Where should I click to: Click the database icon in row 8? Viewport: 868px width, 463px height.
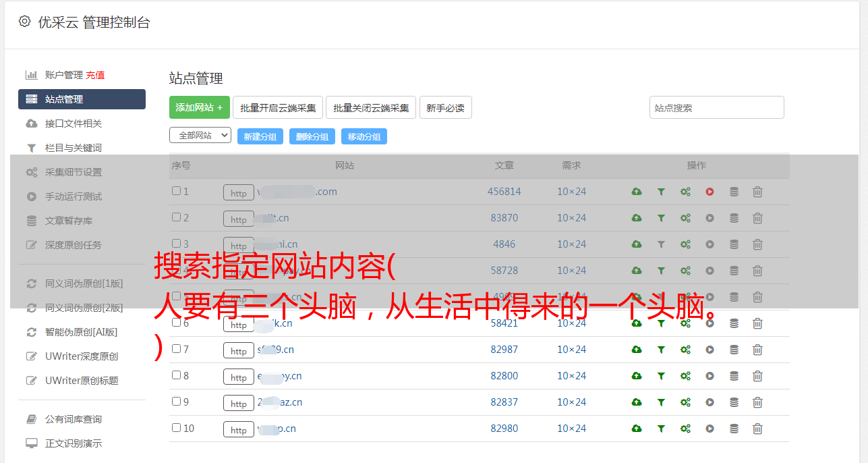point(734,376)
